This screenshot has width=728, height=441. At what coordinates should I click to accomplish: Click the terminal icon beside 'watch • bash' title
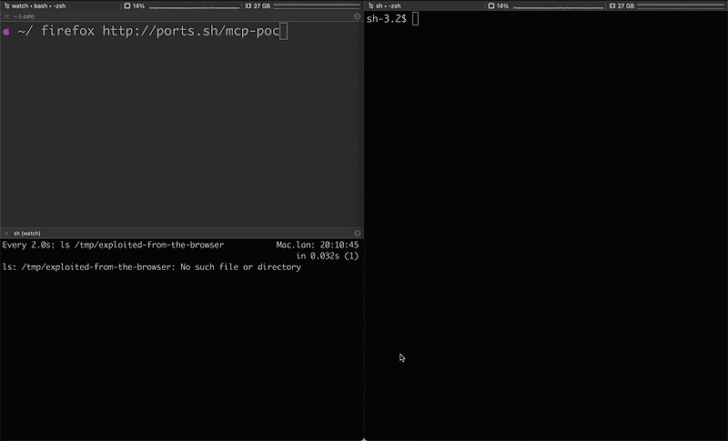point(5,5)
